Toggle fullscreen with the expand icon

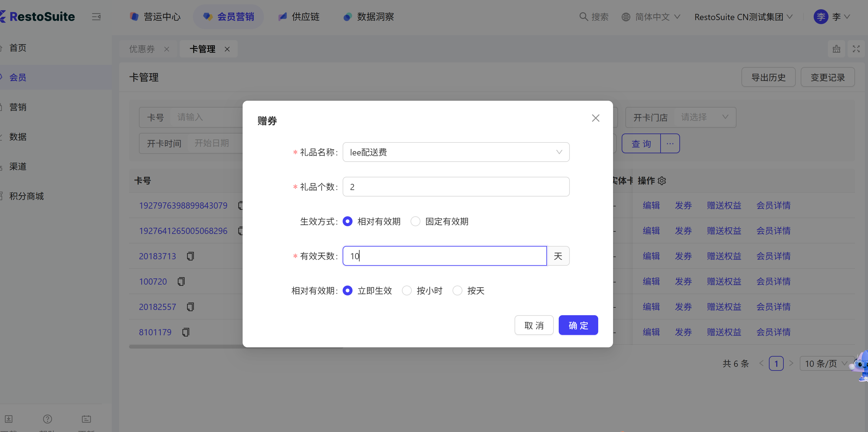coord(856,49)
